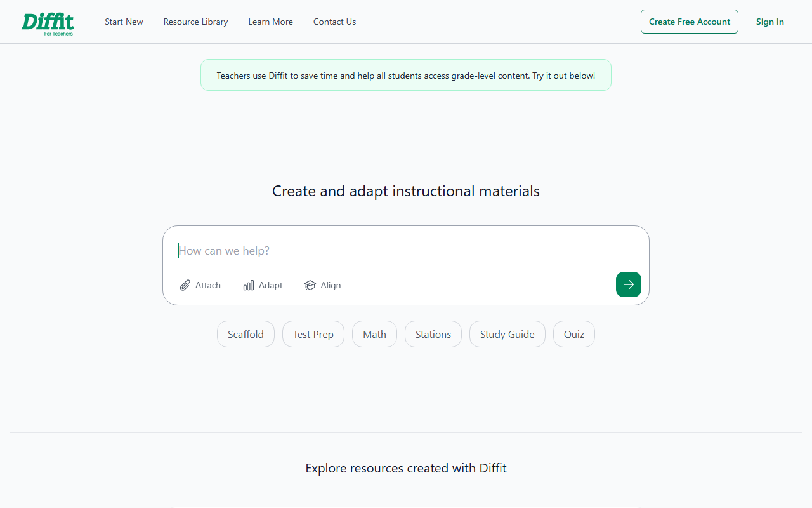Select the Stations activity chip
Screen dimensions: 812x508
click(x=433, y=334)
